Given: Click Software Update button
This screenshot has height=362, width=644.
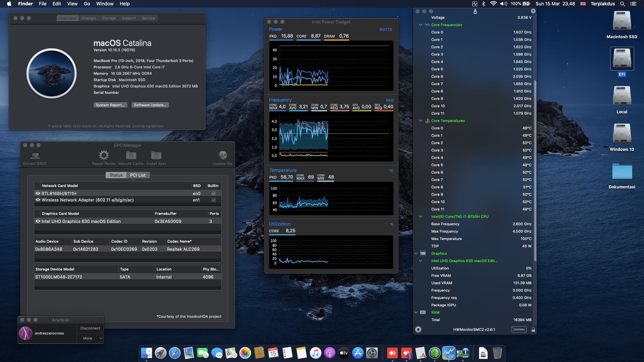Looking at the screenshot, I should pos(150,105).
